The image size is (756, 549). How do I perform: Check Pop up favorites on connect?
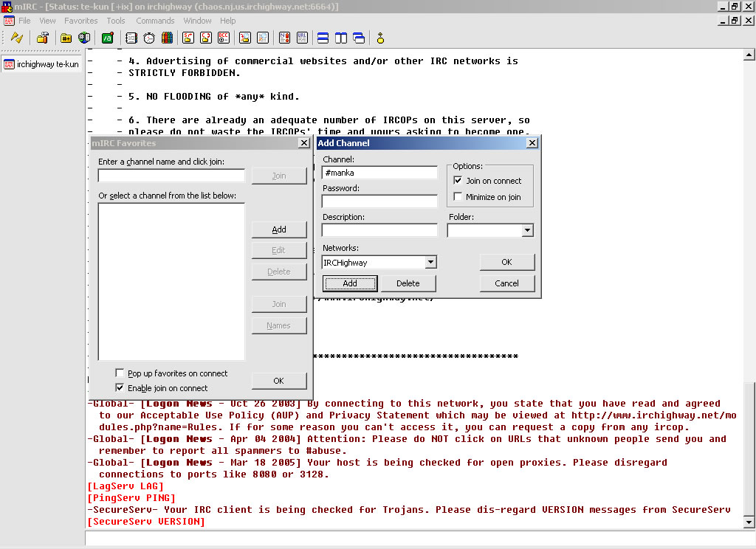click(x=120, y=373)
